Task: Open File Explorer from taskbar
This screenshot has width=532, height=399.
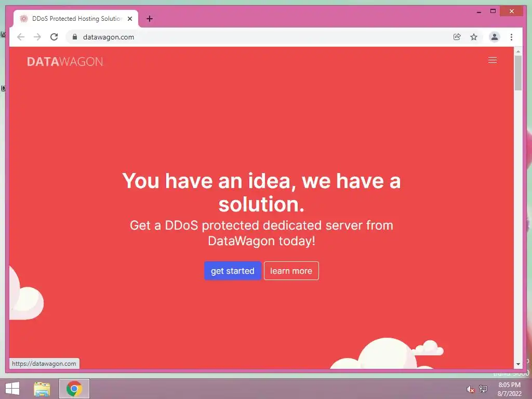Action: coord(42,389)
